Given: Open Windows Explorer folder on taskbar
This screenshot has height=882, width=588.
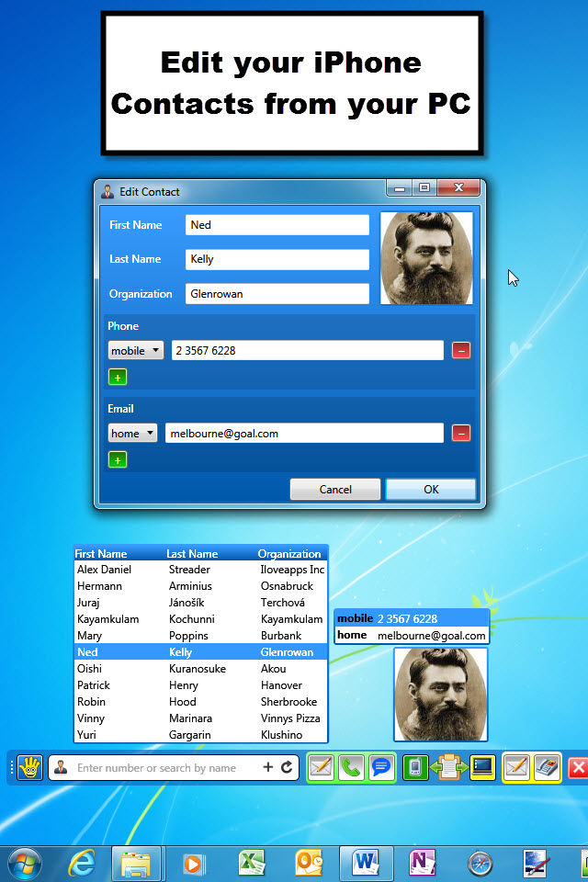Looking at the screenshot, I should pyautogui.click(x=136, y=864).
